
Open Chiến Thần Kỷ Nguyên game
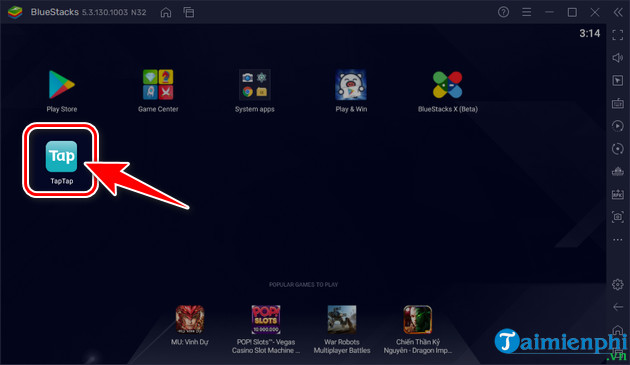(417, 319)
